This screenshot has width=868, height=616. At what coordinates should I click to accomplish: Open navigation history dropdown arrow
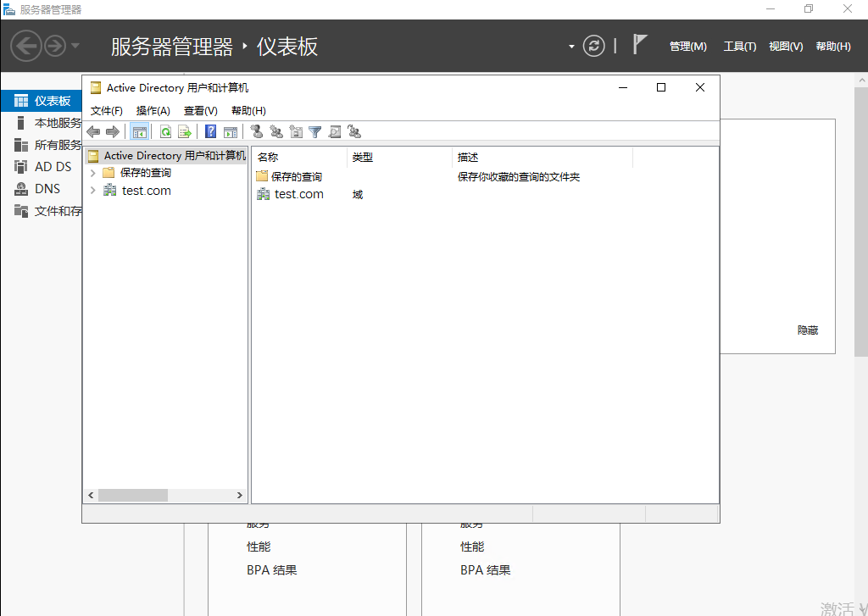click(75, 46)
